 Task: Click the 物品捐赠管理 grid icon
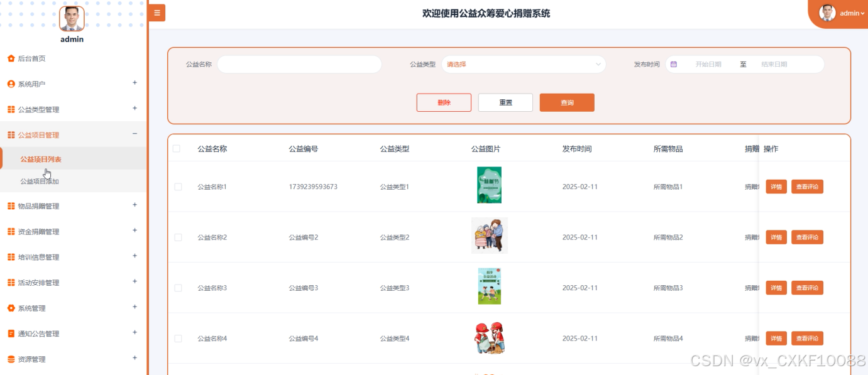[x=11, y=206]
